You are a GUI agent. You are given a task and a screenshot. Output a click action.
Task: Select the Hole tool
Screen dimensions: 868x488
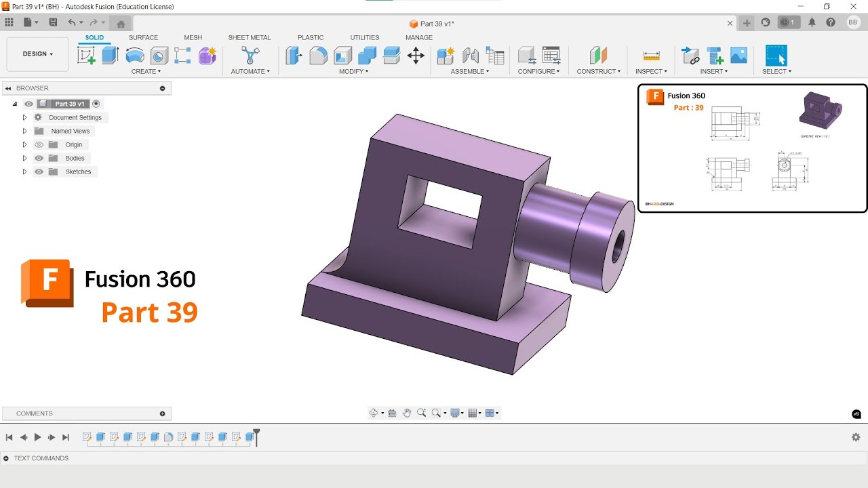coord(159,56)
